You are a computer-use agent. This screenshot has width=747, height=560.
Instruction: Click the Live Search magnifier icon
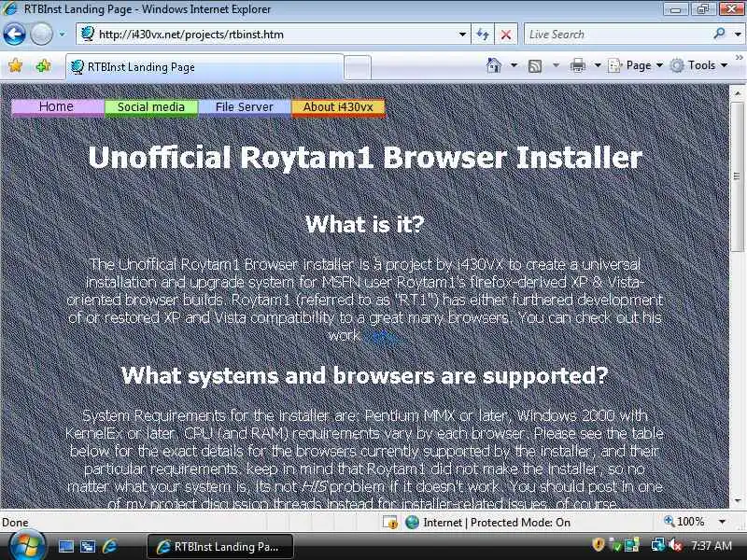pos(719,34)
